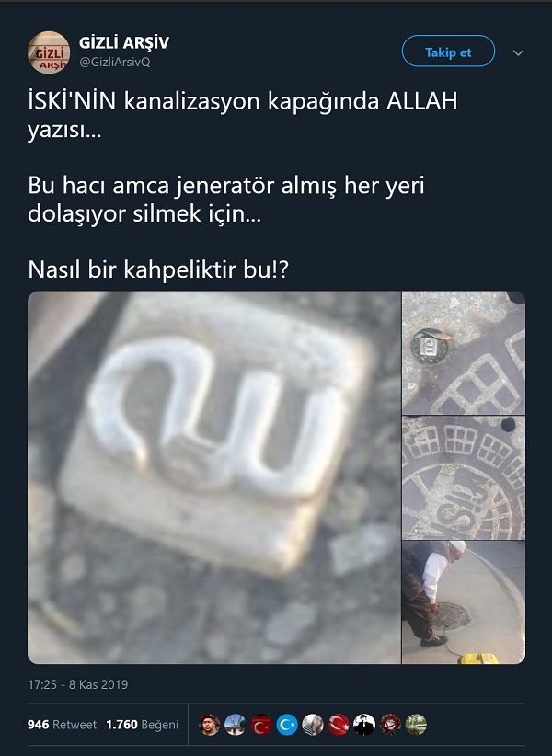Open the GİZLİ ARŞİV display name link
Screen dimensions: 552x756
[x=124, y=43]
